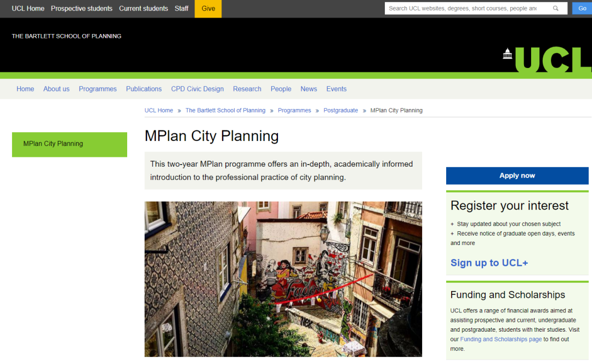Open UCL Home in the top bar
The image size is (592, 364).
(28, 8)
